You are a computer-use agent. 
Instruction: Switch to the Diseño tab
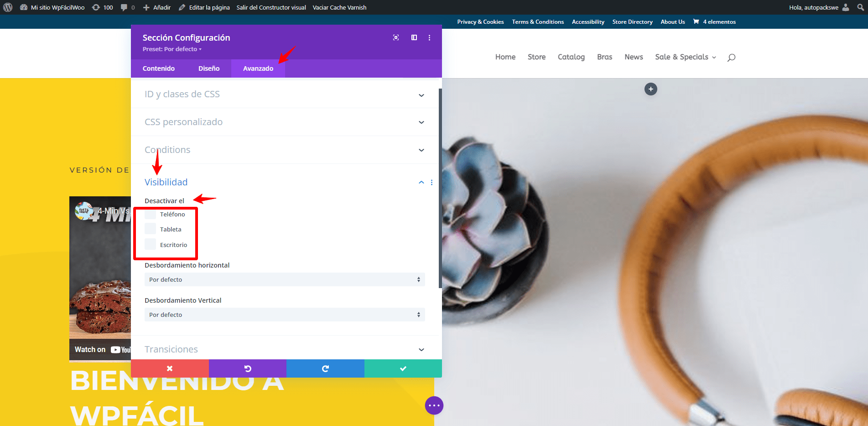(209, 68)
